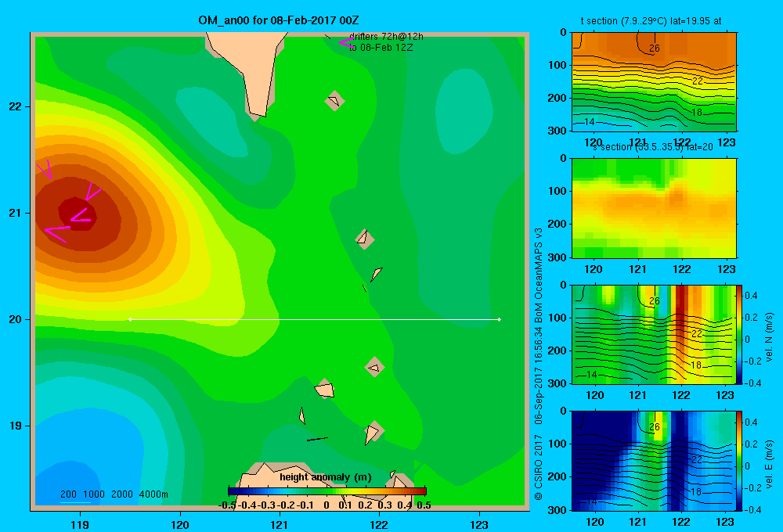Click the longitude "119" label below the main map
This screenshot has height=532, width=783.
(x=80, y=524)
